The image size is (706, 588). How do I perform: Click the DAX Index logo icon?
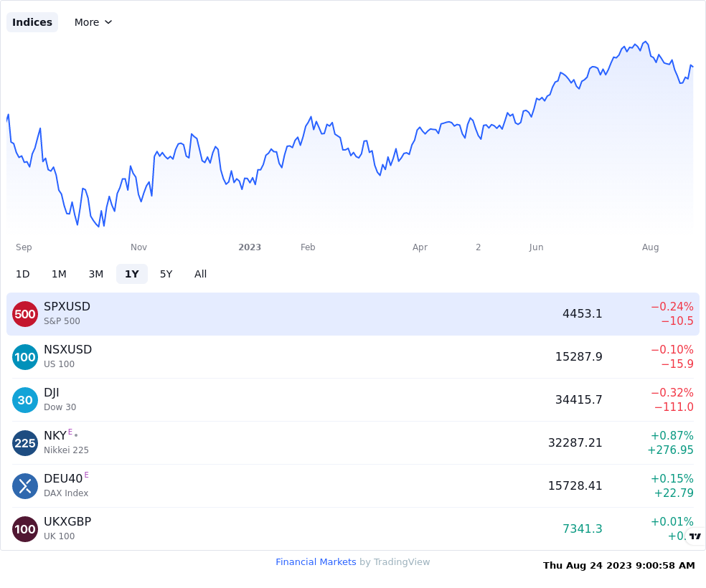pyautogui.click(x=25, y=486)
